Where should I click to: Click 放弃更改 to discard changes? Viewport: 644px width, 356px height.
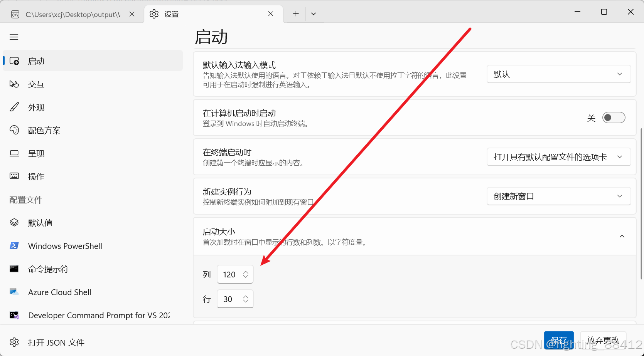click(603, 340)
